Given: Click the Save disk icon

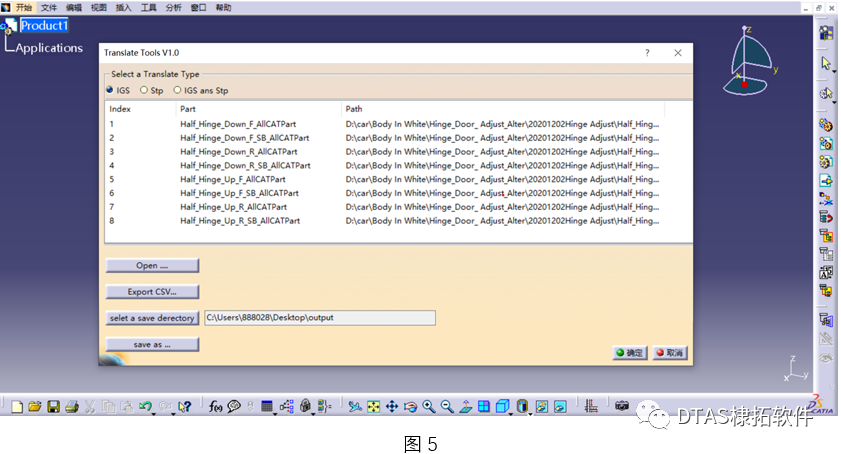Looking at the screenshot, I should (x=54, y=407).
